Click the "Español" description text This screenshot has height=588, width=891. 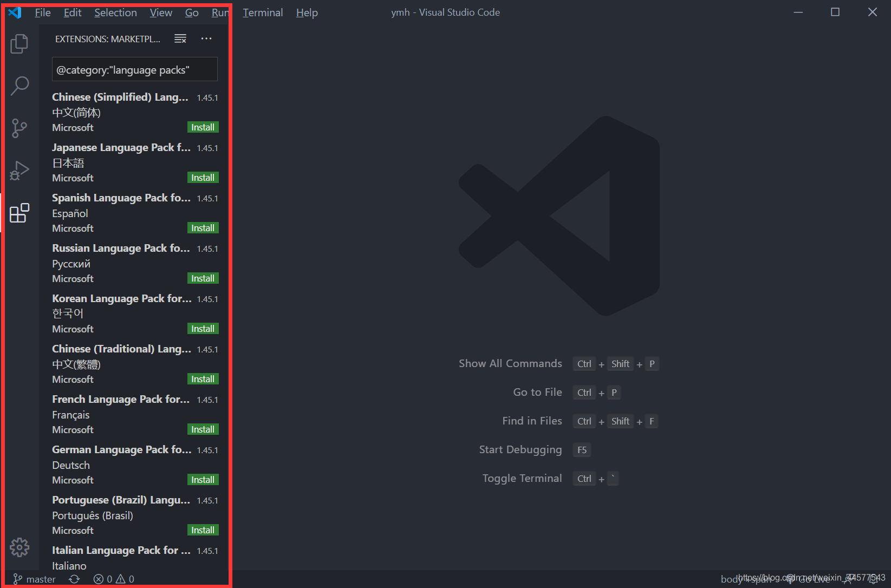[70, 213]
